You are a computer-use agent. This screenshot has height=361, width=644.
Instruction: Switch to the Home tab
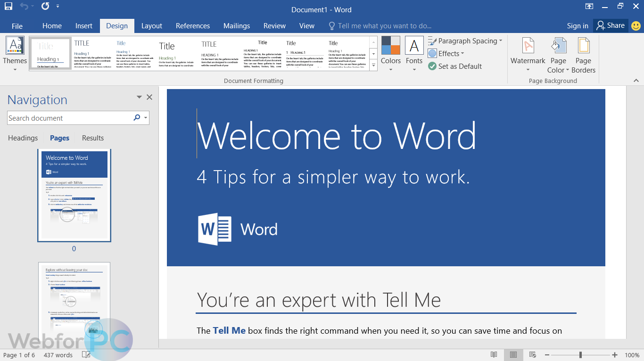click(x=52, y=26)
